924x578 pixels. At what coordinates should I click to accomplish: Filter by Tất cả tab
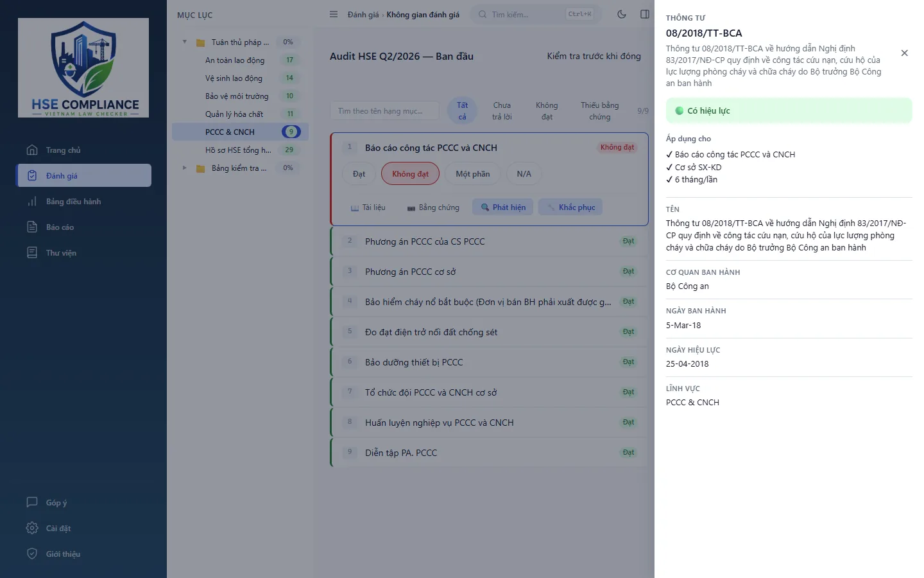pos(462,110)
